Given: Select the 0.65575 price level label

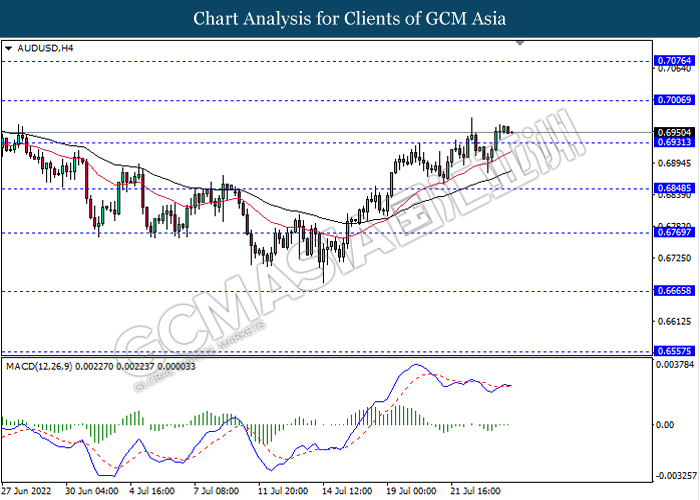Looking at the screenshot, I should click(x=675, y=351).
